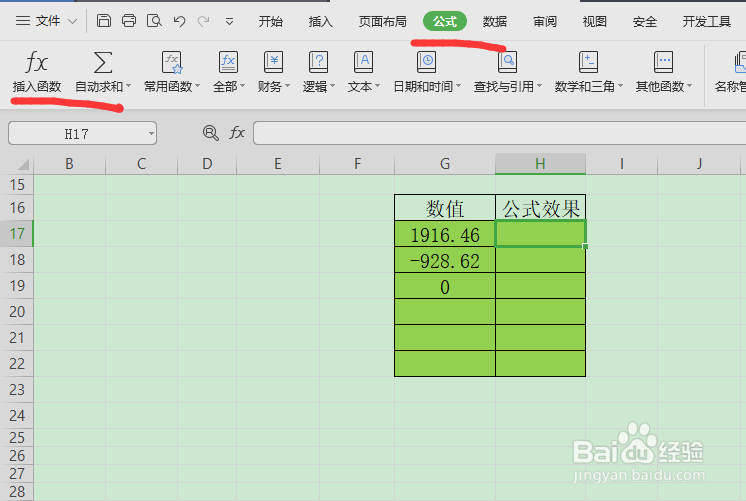Open the hamburger 文件 menu icon

(x=23, y=21)
